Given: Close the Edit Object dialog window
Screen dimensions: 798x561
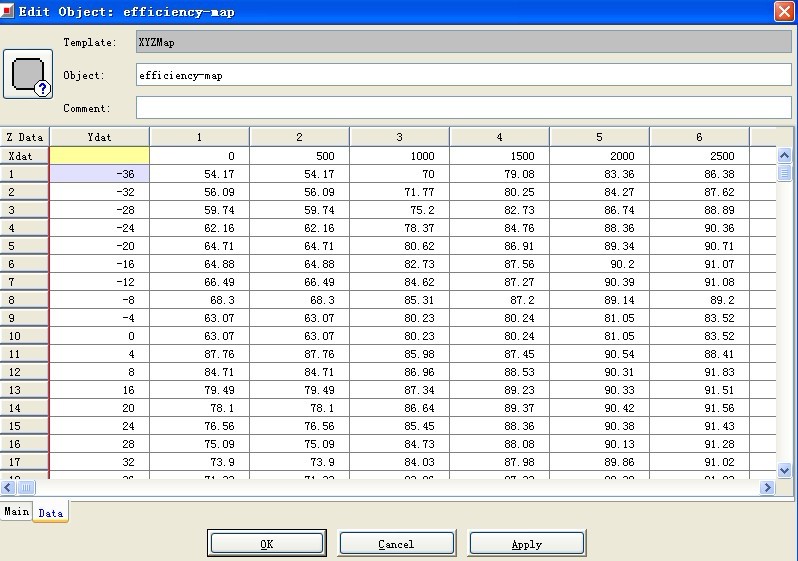Looking at the screenshot, I should pos(784,11).
